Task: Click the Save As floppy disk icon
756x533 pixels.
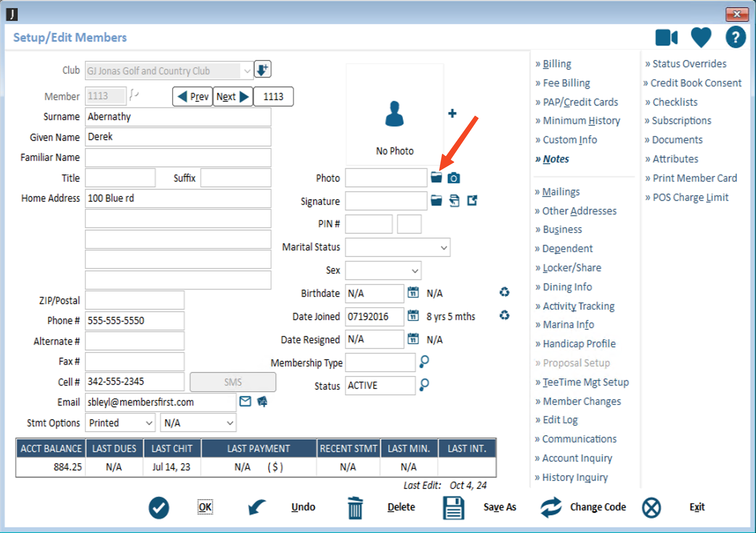Action: click(x=454, y=508)
